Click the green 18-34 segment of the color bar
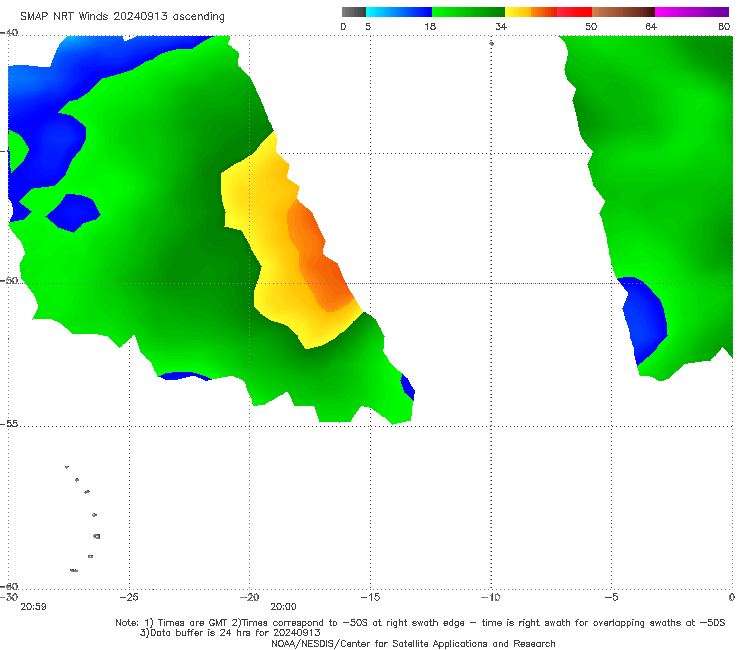This screenshot has height=650, width=740. click(x=468, y=12)
